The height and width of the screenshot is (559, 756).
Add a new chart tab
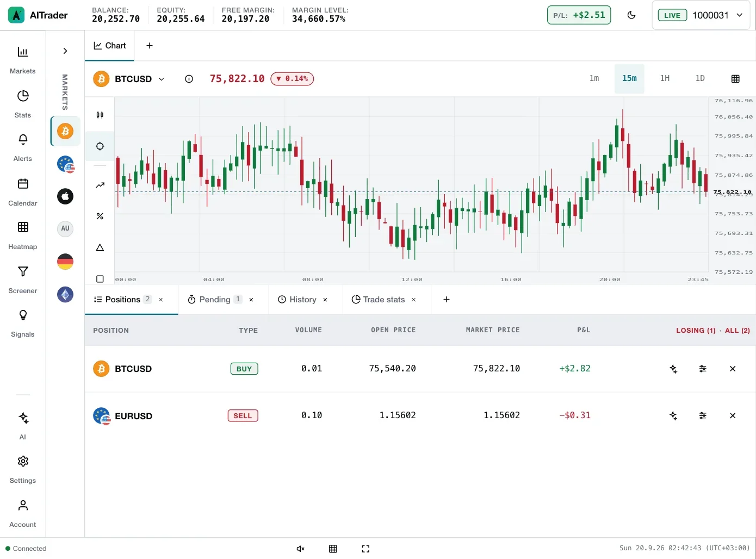coord(150,46)
